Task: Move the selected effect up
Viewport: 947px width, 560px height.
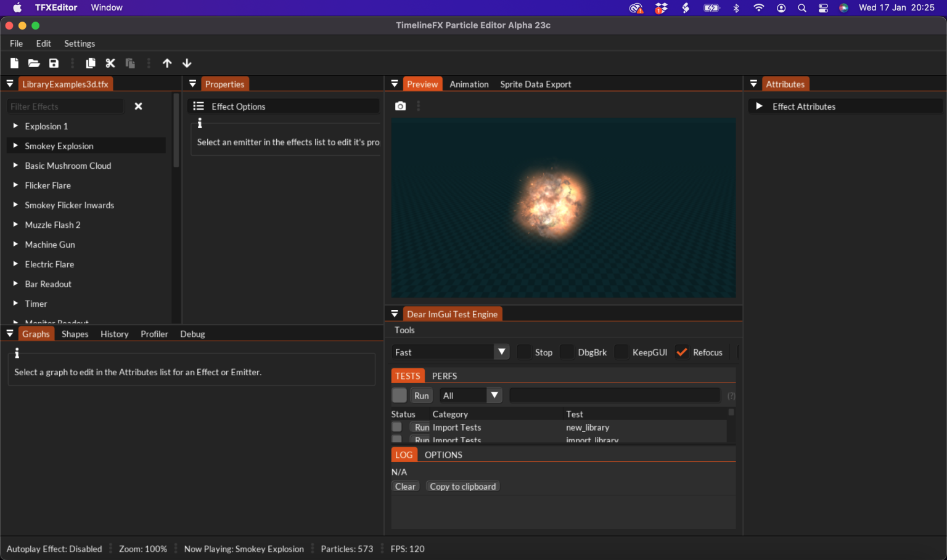Action: coord(167,63)
